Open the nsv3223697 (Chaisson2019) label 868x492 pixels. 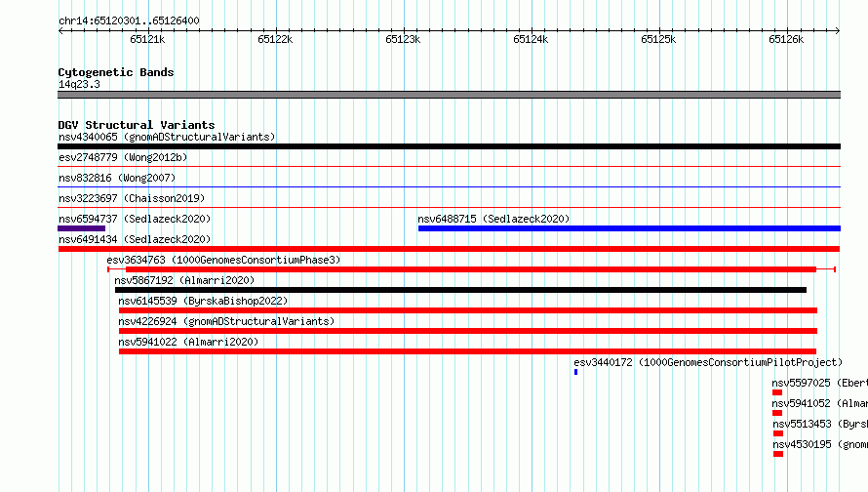point(132,198)
